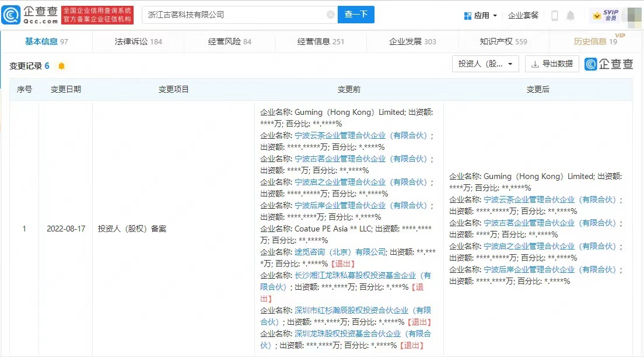The width and height of the screenshot is (644, 358).
Task: Click the 变更项目 column header
Action: (173, 90)
